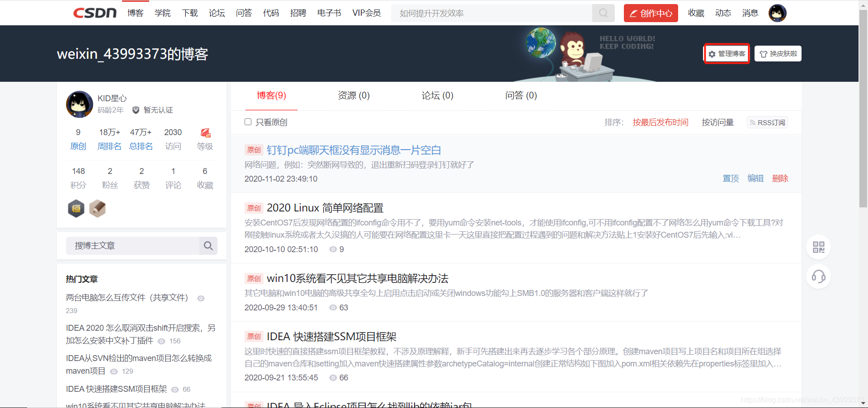Switch to the 资源 (0) tab
Image resolution: width=868 pixels, height=408 pixels.
tap(354, 95)
